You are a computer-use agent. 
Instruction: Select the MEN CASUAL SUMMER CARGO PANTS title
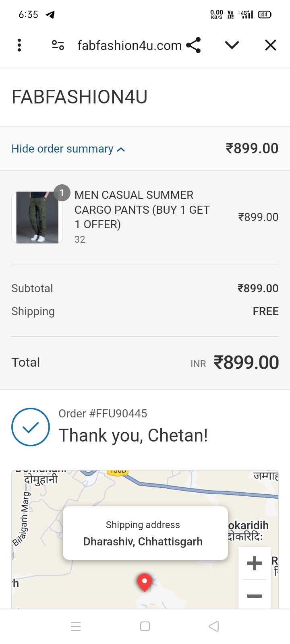pyautogui.click(x=142, y=210)
